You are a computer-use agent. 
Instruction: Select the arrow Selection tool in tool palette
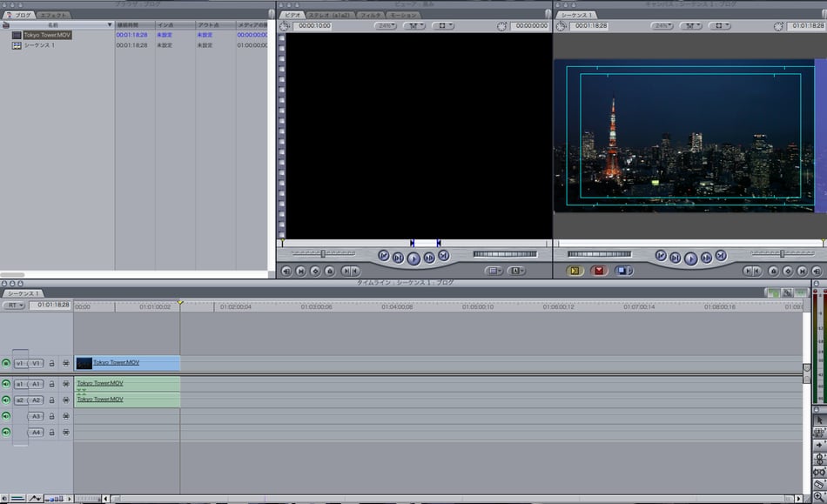click(819, 420)
